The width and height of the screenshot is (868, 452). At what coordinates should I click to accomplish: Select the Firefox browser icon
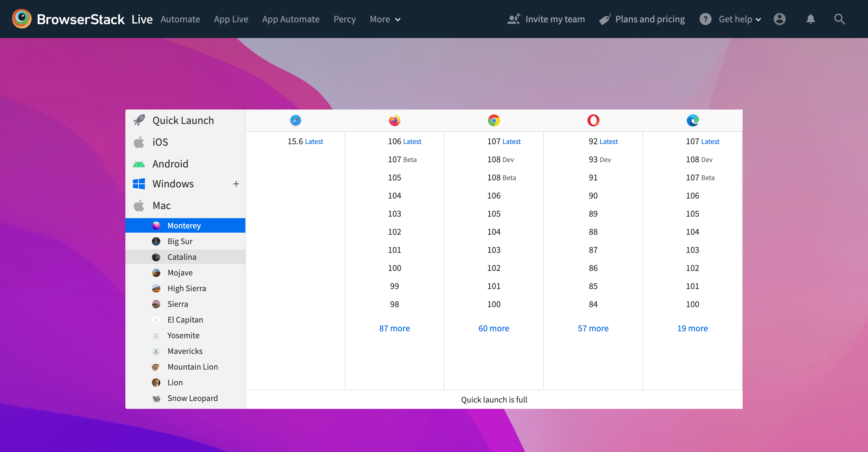coord(394,120)
